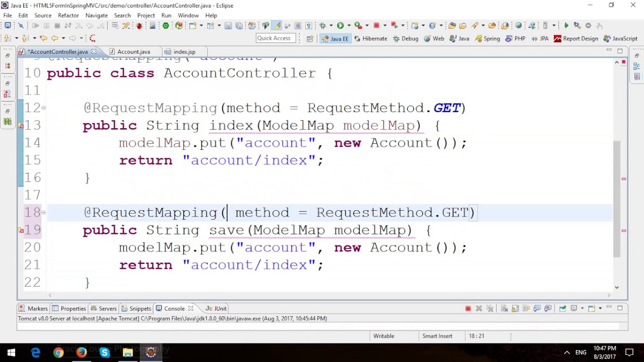Open the Servers view tab
The width and height of the screenshot is (644, 362).
click(x=103, y=308)
